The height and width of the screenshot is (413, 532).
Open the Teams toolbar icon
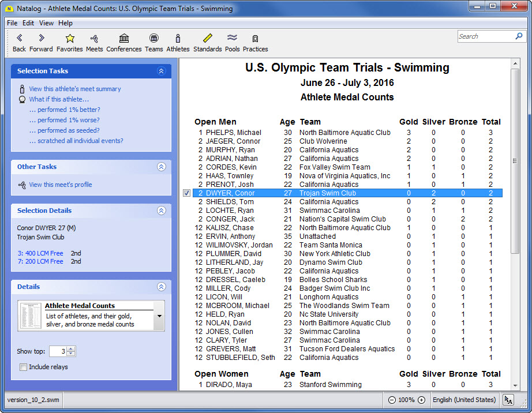click(x=153, y=39)
